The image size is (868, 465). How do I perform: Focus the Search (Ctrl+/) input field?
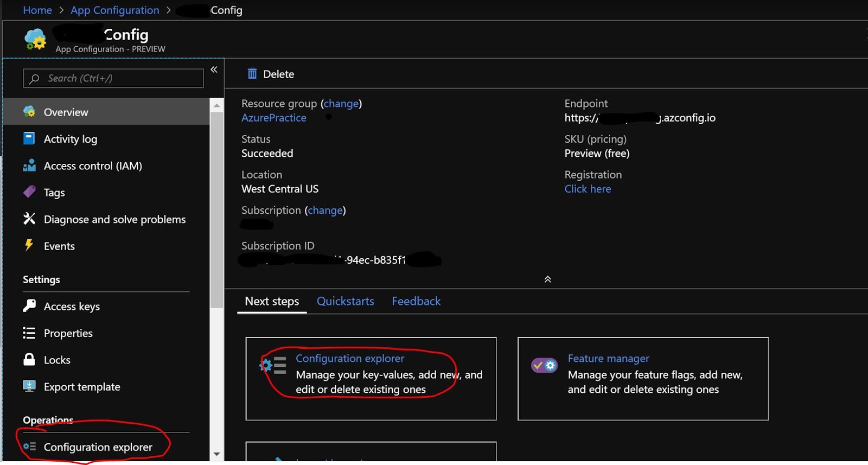(113, 78)
